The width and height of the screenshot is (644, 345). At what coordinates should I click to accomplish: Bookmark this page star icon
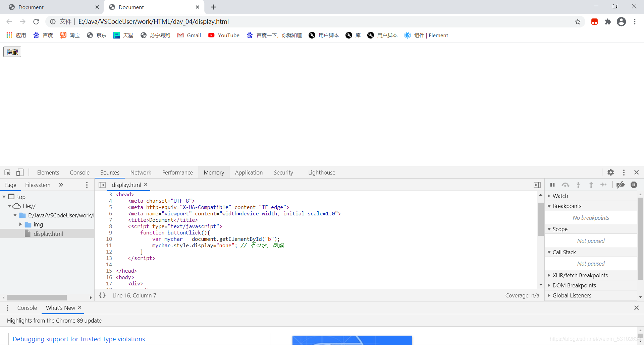[x=578, y=22]
